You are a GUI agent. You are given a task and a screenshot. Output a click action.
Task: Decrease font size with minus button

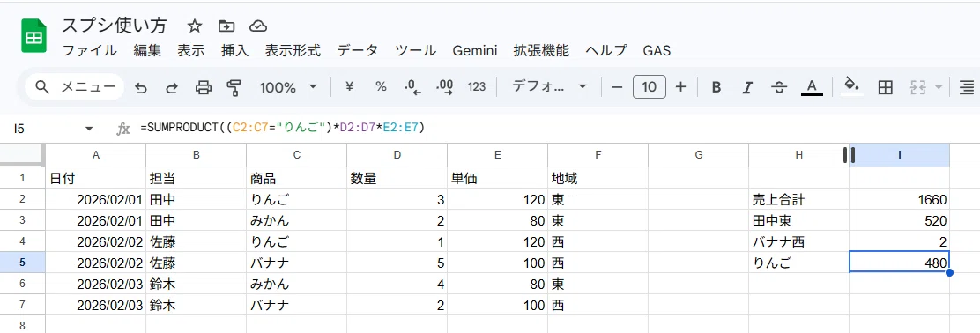pyautogui.click(x=618, y=87)
